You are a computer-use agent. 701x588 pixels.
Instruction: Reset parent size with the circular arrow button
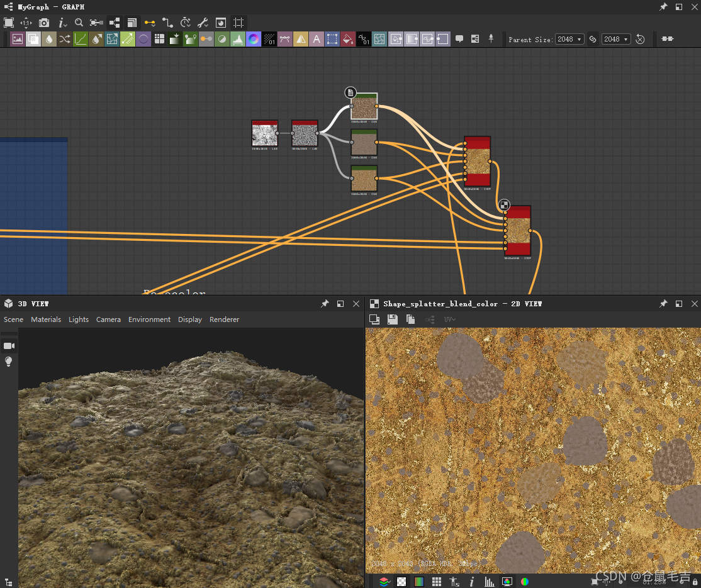(640, 39)
